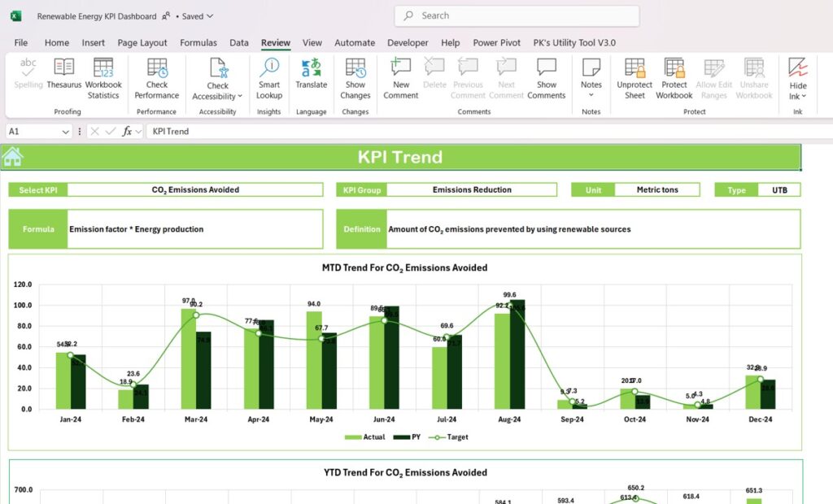Switch to the Automate tab
Viewport: 833px width, 504px height.
tap(355, 42)
